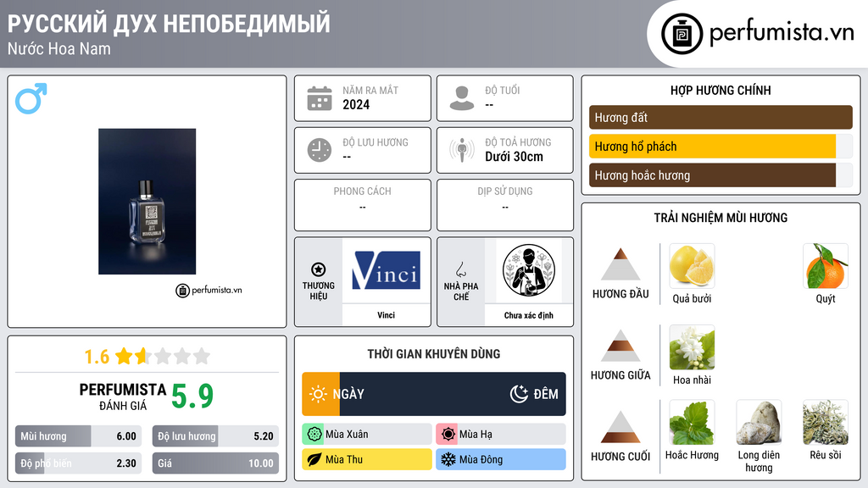Click the clock icon for Độ lưu hương
Screen dimensions: 868x488
click(x=320, y=150)
